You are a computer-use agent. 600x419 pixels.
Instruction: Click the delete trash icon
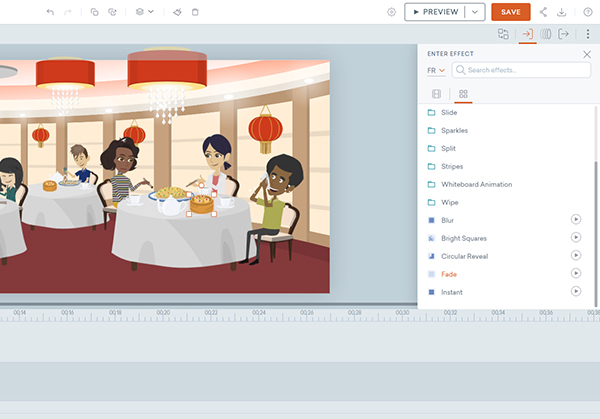195,12
